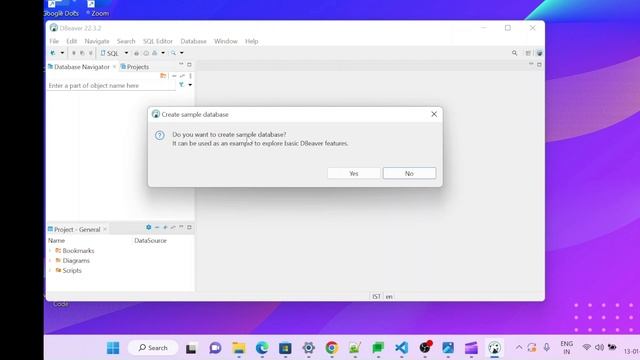Click the DBeaver perspective icon at toolbar far right
The image size is (640, 360).
click(539, 53)
